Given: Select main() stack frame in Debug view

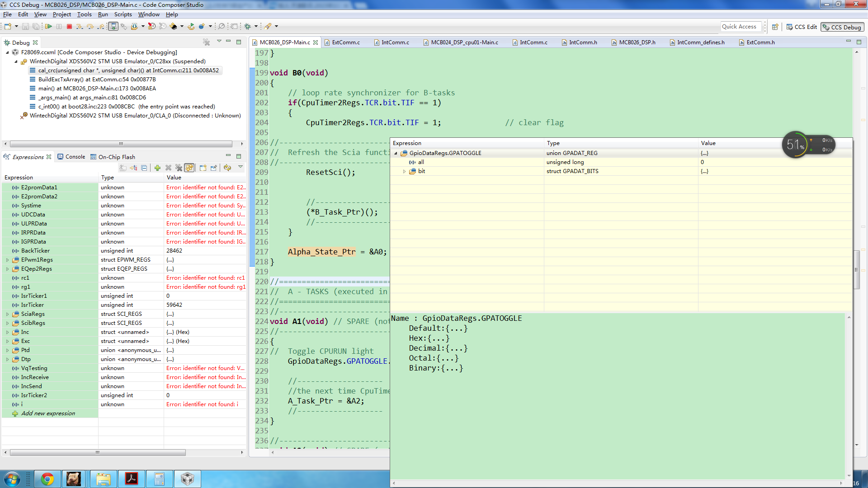Looking at the screenshot, I should click(x=97, y=89).
